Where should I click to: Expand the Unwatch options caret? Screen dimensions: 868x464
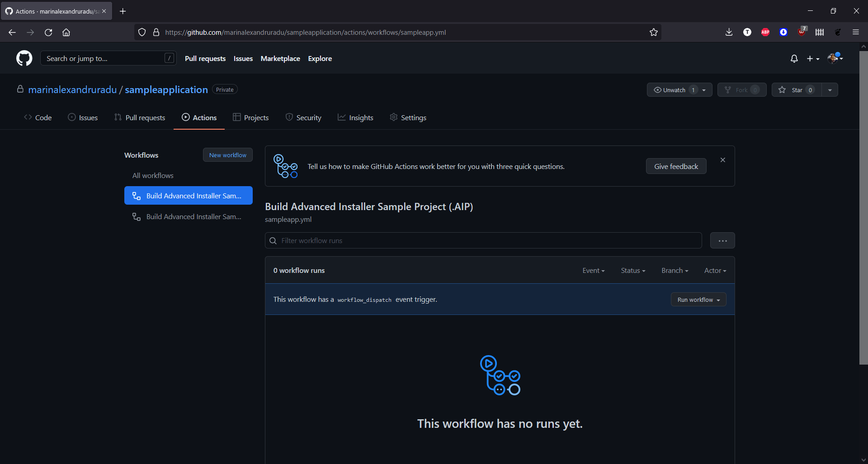click(x=703, y=89)
